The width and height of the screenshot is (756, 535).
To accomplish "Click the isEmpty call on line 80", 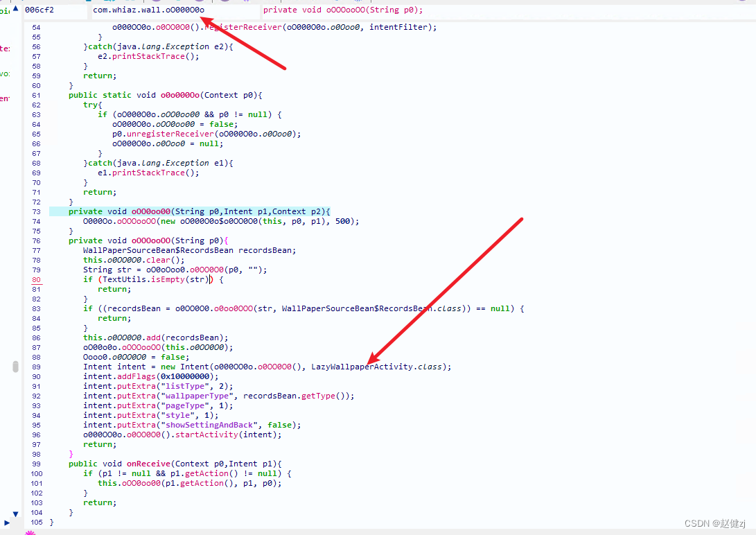I will pyautogui.click(x=168, y=279).
